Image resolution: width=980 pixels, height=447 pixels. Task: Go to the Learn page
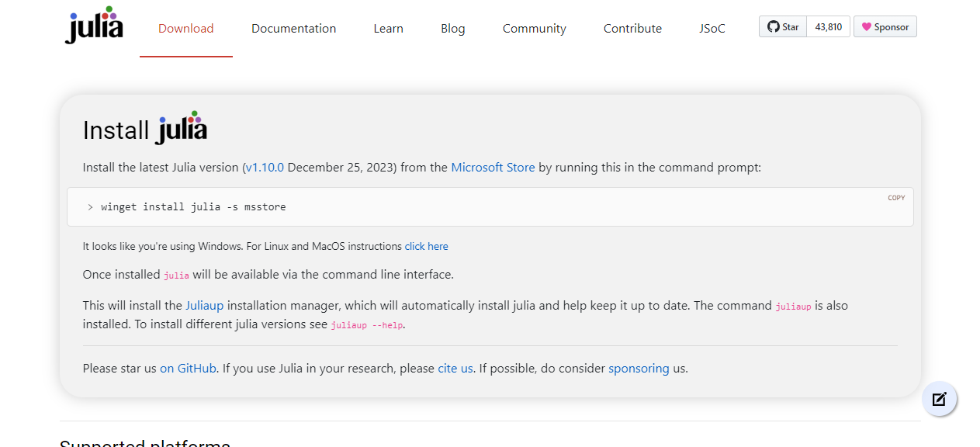388,29
